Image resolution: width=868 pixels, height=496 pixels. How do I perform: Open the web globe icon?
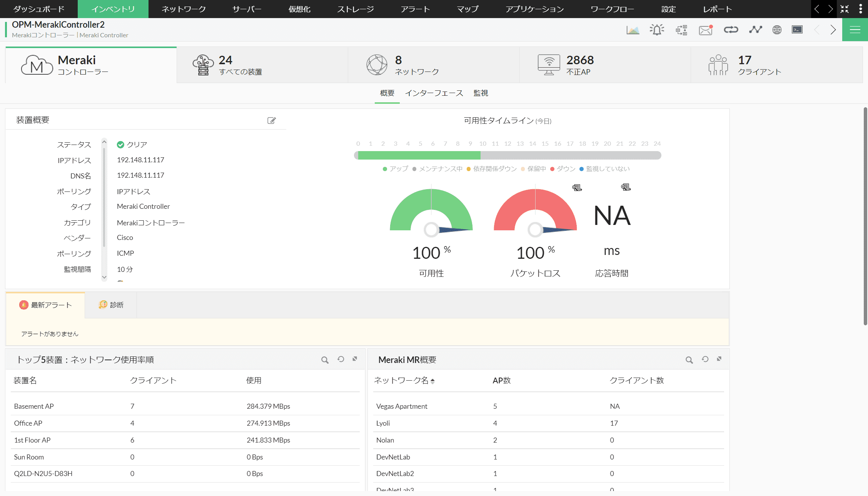(x=776, y=30)
